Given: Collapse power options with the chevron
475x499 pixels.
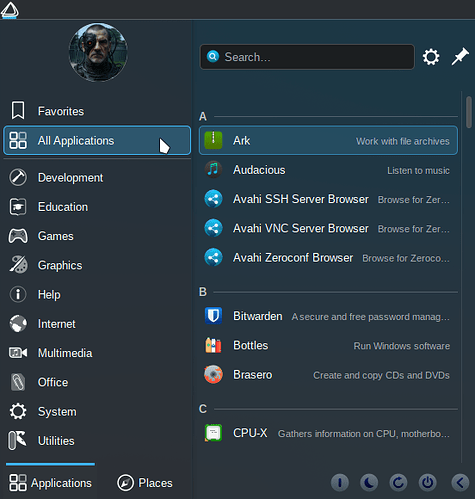Looking at the screenshot, I should pos(460,482).
